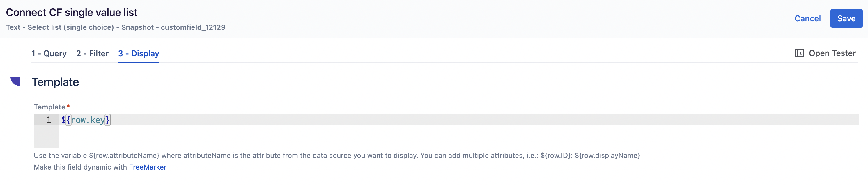Click the gutter area beneath line number 1
Image resolution: width=868 pixels, height=185 pixels.
point(47,136)
